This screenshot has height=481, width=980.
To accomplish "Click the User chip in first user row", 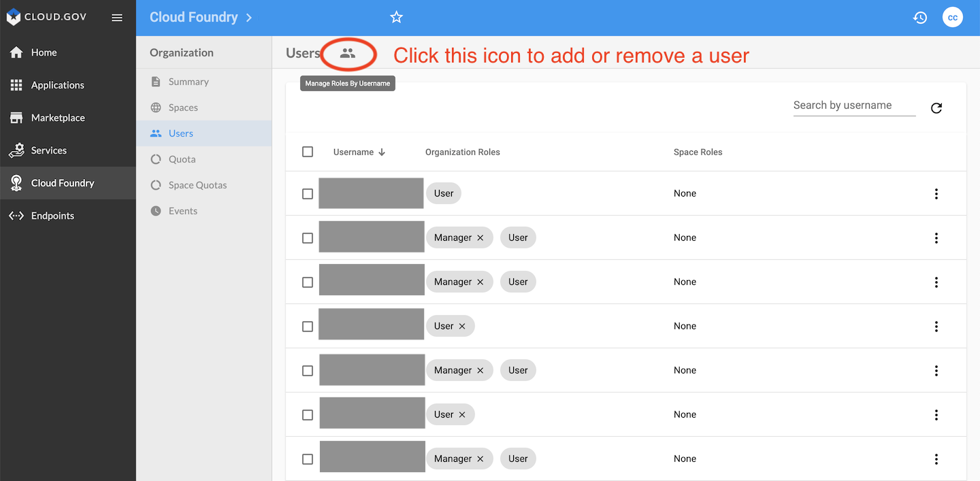I will (444, 193).
